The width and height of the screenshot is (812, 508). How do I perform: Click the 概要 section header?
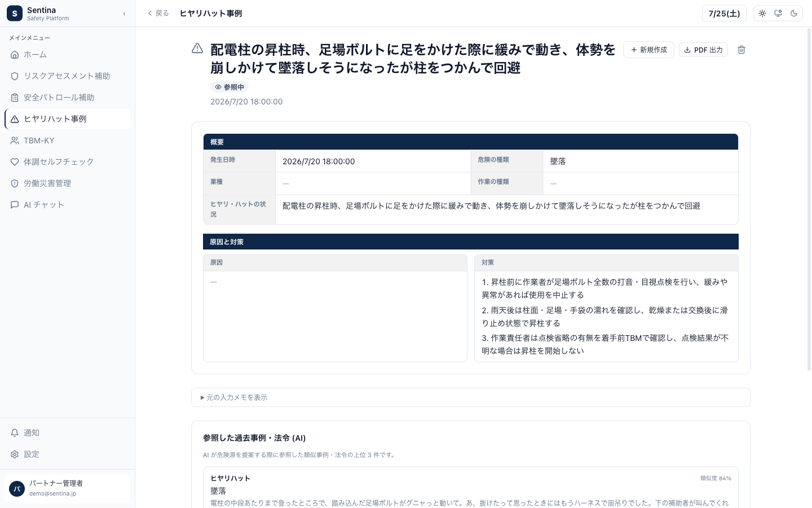tap(471, 142)
